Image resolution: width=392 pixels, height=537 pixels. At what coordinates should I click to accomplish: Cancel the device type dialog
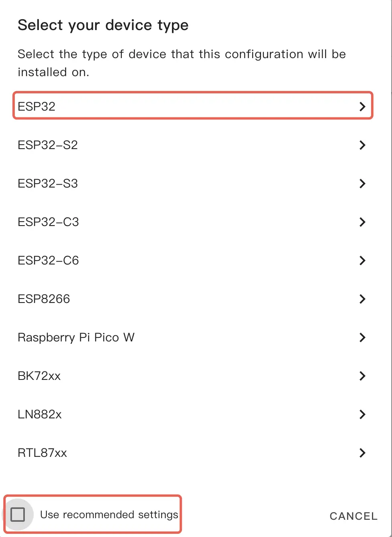(x=354, y=516)
